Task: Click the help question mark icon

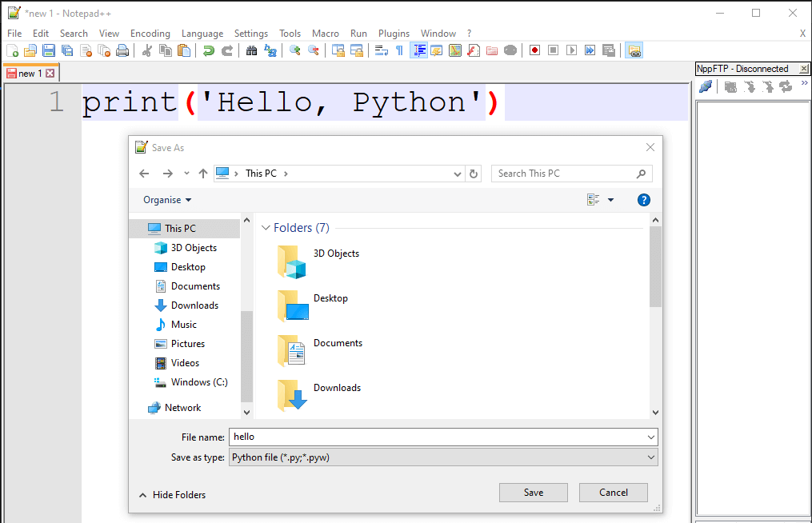Action: [x=644, y=200]
